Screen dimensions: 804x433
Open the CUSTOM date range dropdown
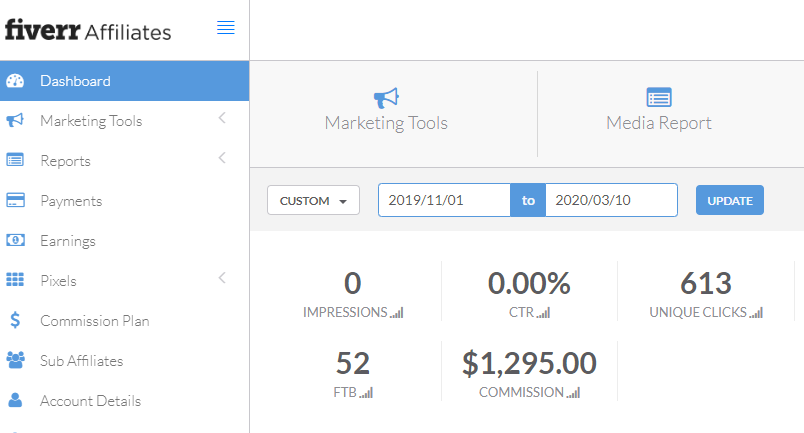pyautogui.click(x=313, y=200)
